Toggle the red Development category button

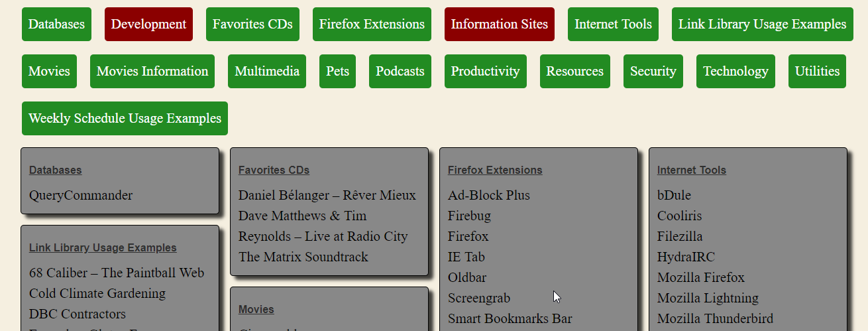pos(148,25)
